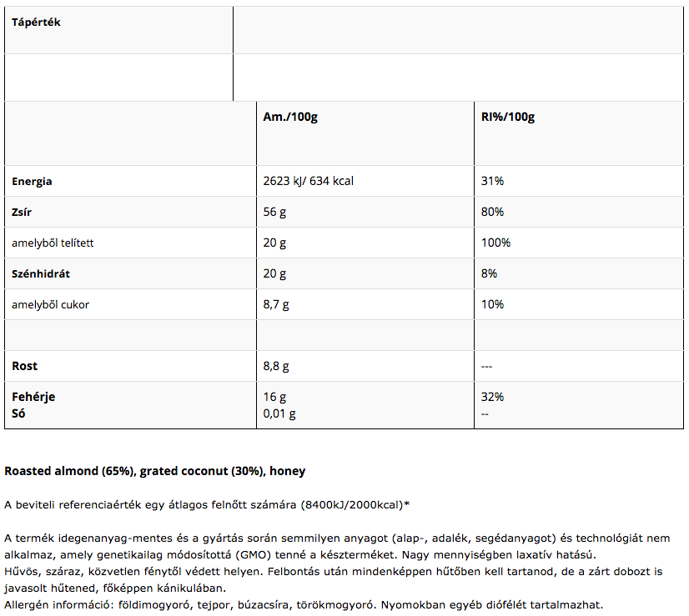Select the Energia row label

click(32, 181)
